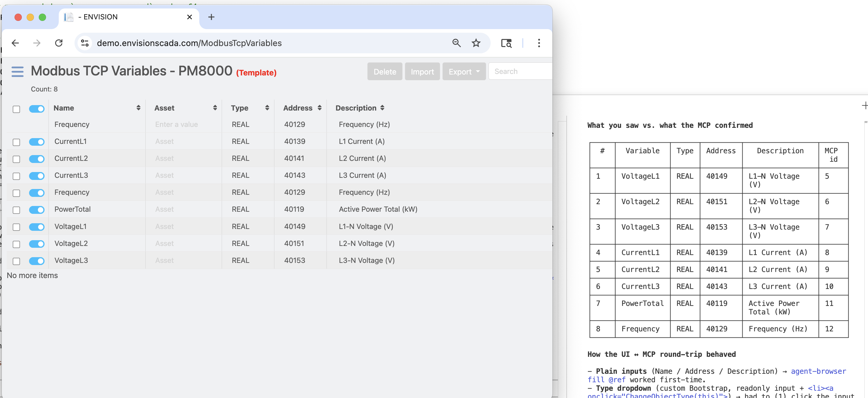The width and height of the screenshot is (868, 398).
Task: Check the VoltageL1 row checkbox
Action: coord(16,227)
